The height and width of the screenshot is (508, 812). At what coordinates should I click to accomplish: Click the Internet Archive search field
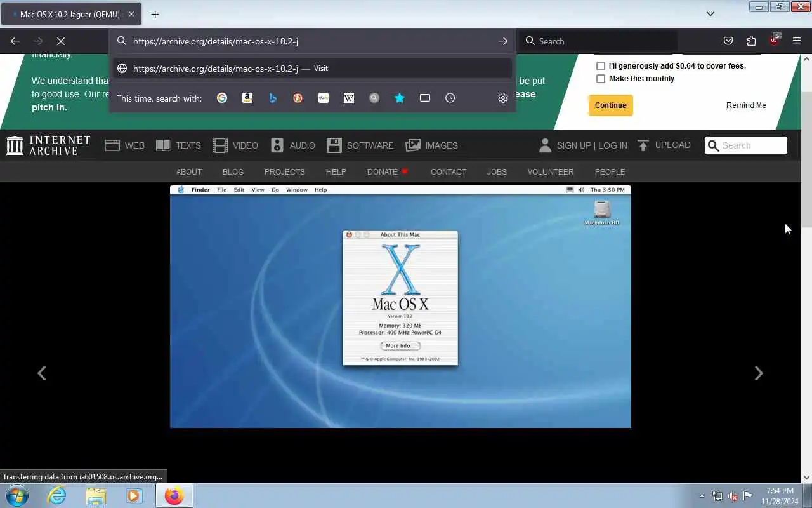pyautogui.click(x=746, y=145)
